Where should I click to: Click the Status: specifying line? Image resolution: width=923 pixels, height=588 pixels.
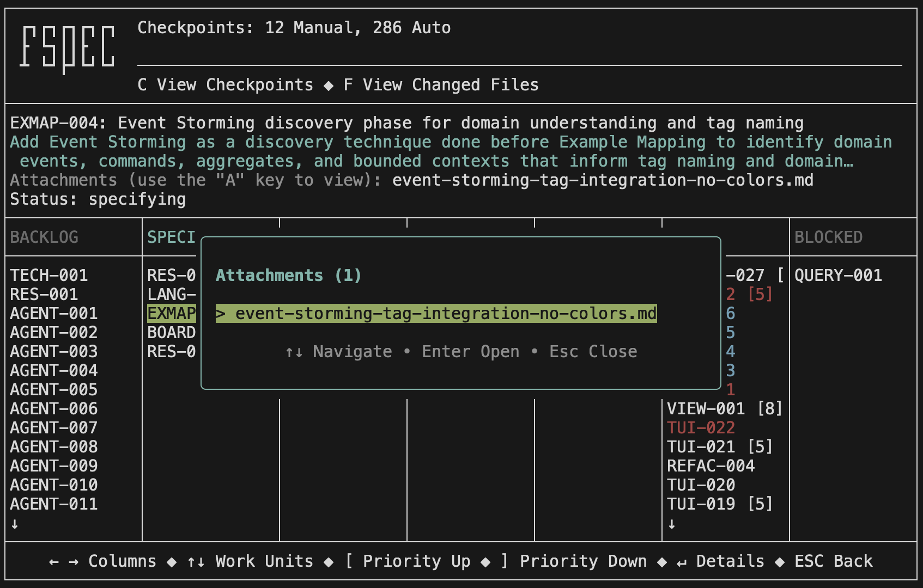[x=98, y=199]
